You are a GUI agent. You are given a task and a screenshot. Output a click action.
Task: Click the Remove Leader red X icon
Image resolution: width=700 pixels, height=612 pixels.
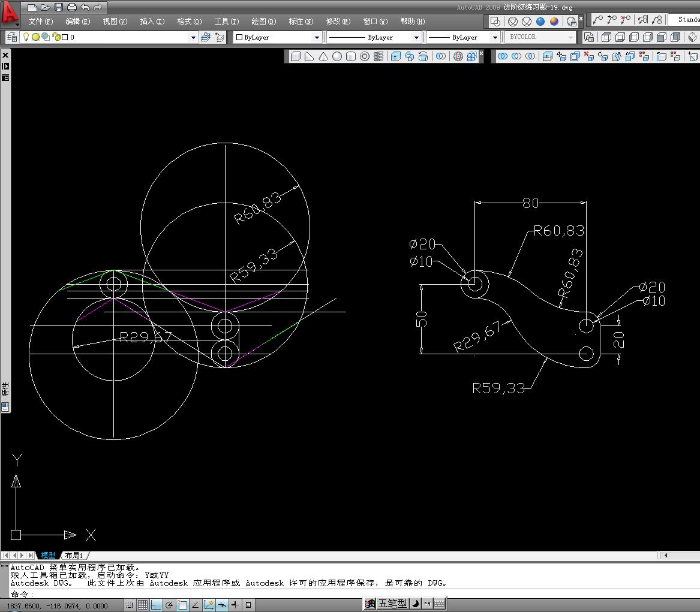pos(626,20)
